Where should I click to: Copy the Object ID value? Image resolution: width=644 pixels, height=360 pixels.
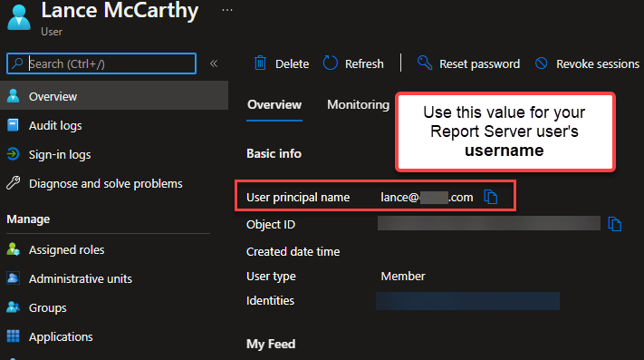(x=614, y=224)
